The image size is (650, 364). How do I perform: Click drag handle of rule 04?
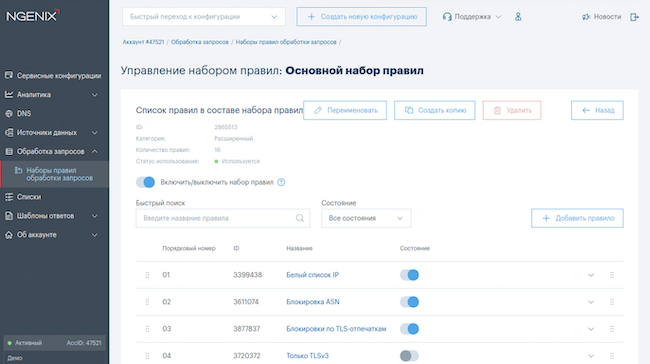point(147,356)
